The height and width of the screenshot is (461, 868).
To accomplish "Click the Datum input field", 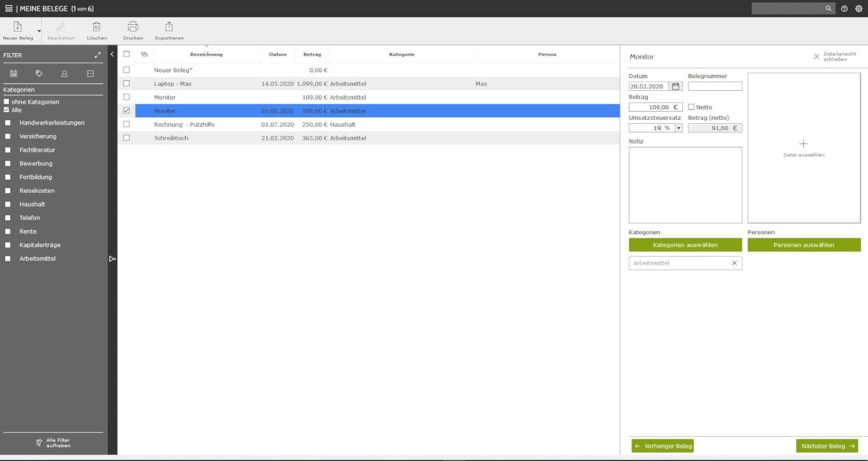I will [649, 86].
